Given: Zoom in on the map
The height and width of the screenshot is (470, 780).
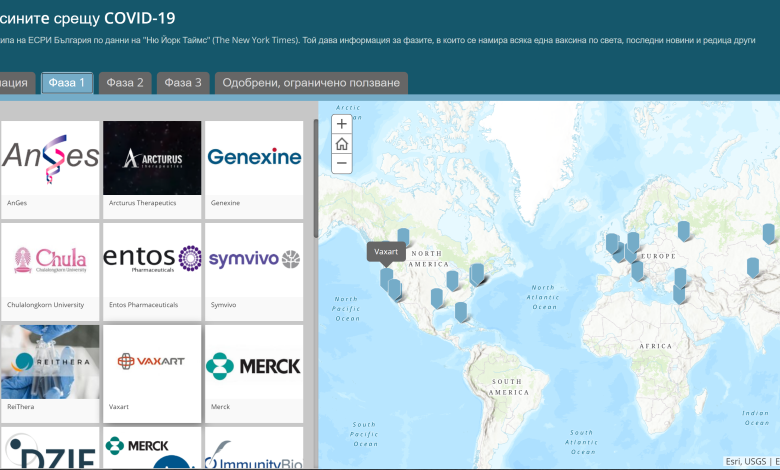Looking at the screenshot, I should click(x=342, y=124).
